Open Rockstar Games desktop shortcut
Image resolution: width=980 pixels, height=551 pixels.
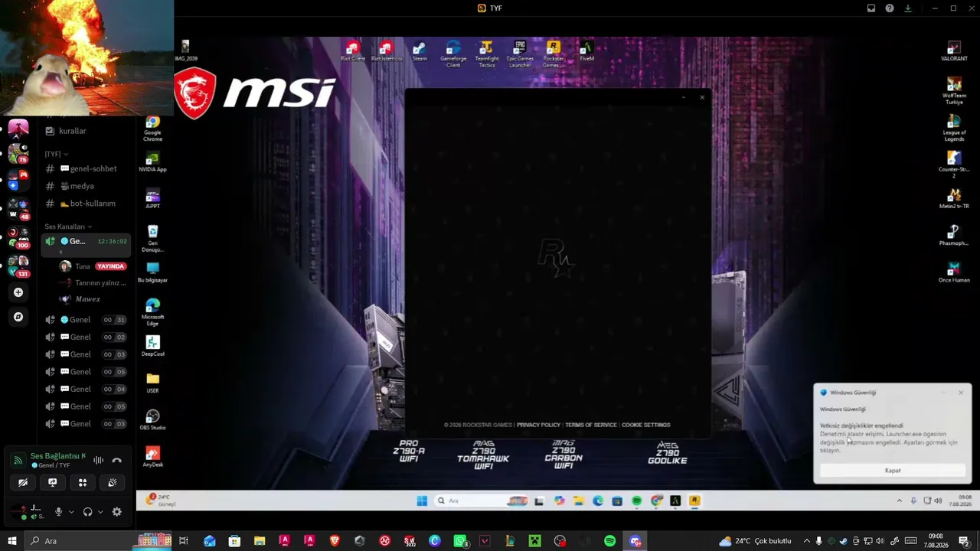(x=554, y=55)
